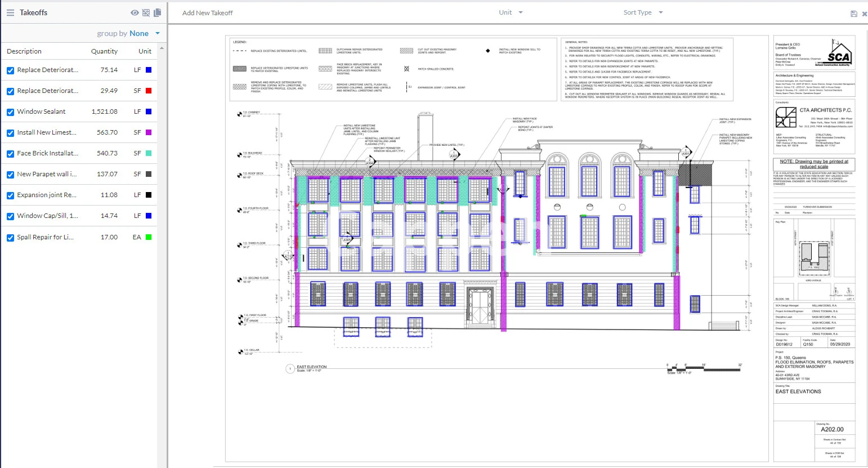Uncheck the Spall Repair takeoff checkbox

pos(10,238)
